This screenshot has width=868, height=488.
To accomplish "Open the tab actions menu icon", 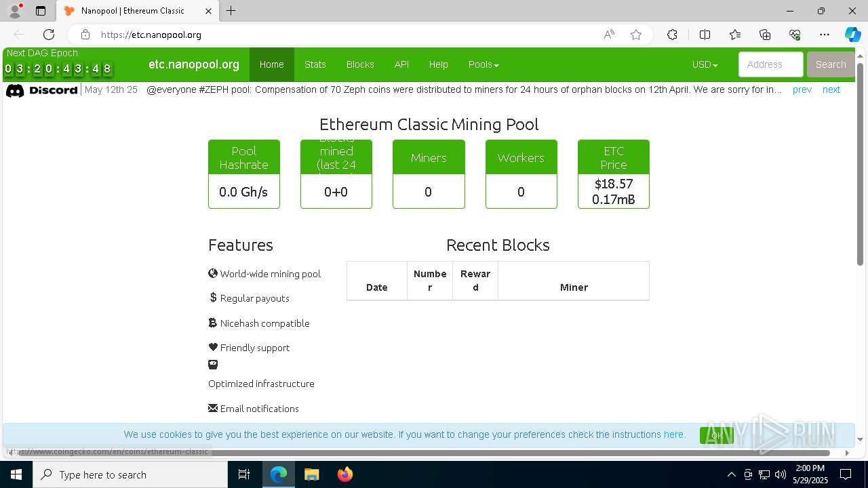I will tap(41, 11).
